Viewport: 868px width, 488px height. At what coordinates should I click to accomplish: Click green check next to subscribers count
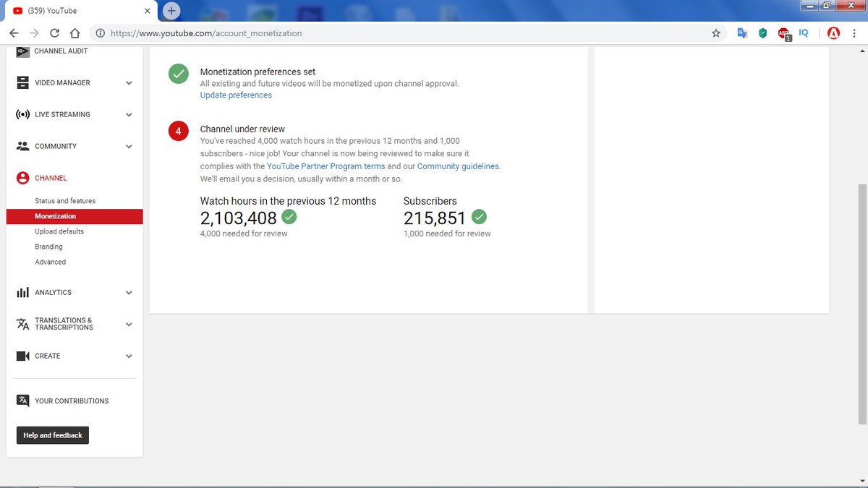pyautogui.click(x=479, y=217)
